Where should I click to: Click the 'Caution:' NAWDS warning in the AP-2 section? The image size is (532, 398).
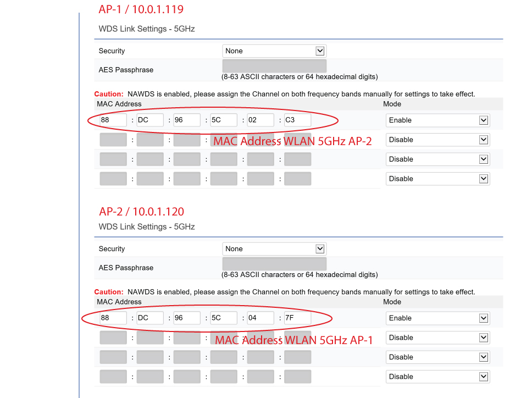click(x=285, y=292)
